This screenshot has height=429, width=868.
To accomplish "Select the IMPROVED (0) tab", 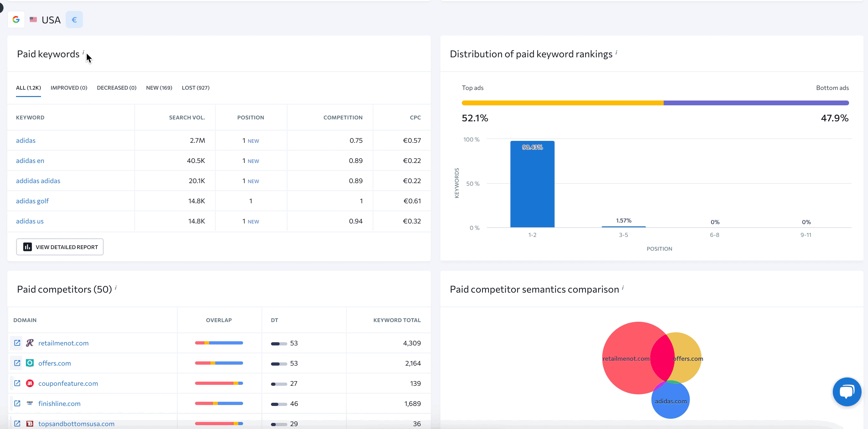I will point(69,88).
